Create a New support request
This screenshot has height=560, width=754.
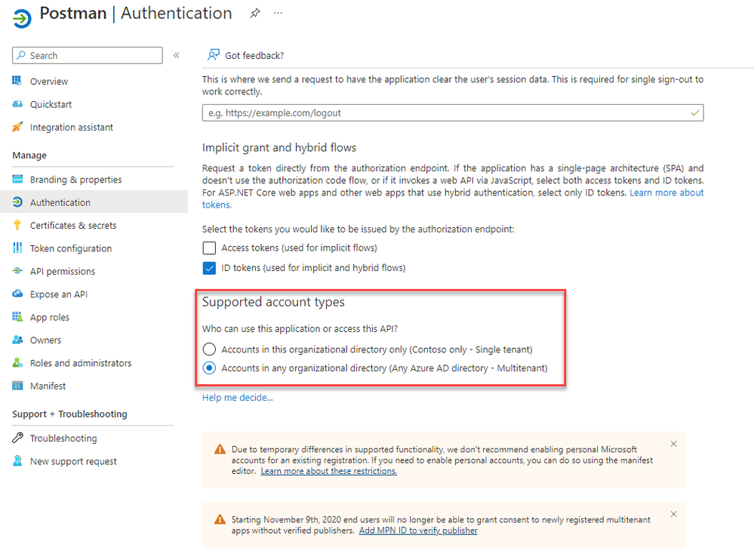pos(73,461)
